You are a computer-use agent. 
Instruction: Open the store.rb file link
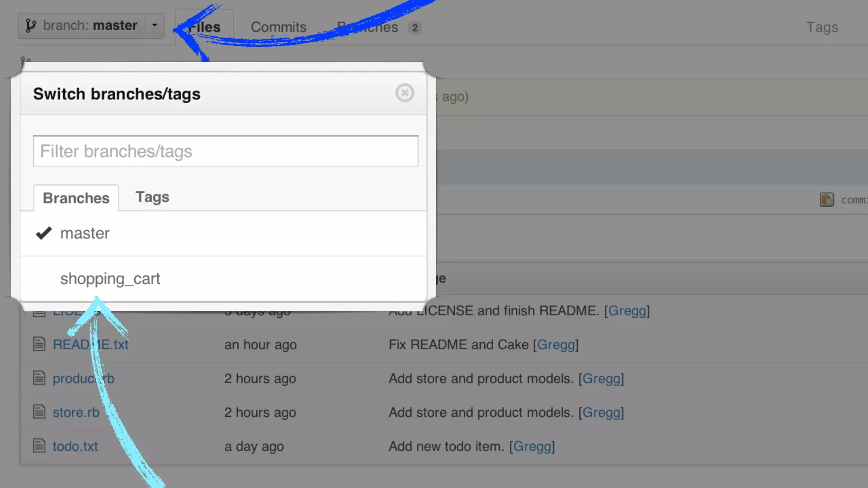[76, 412]
